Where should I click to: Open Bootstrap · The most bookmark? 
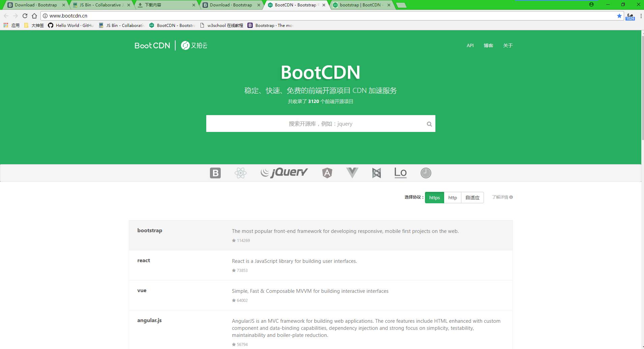click(271, 25)
